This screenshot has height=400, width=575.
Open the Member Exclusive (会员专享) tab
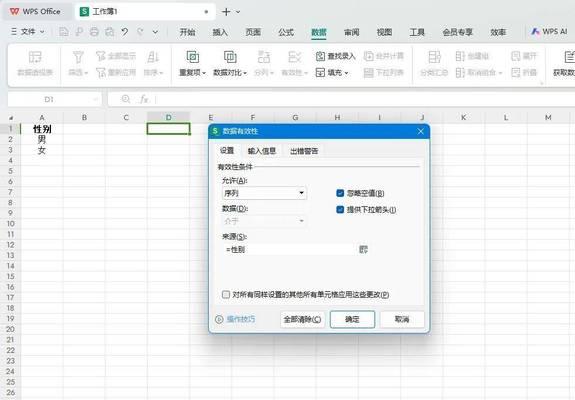pos(458,32)
